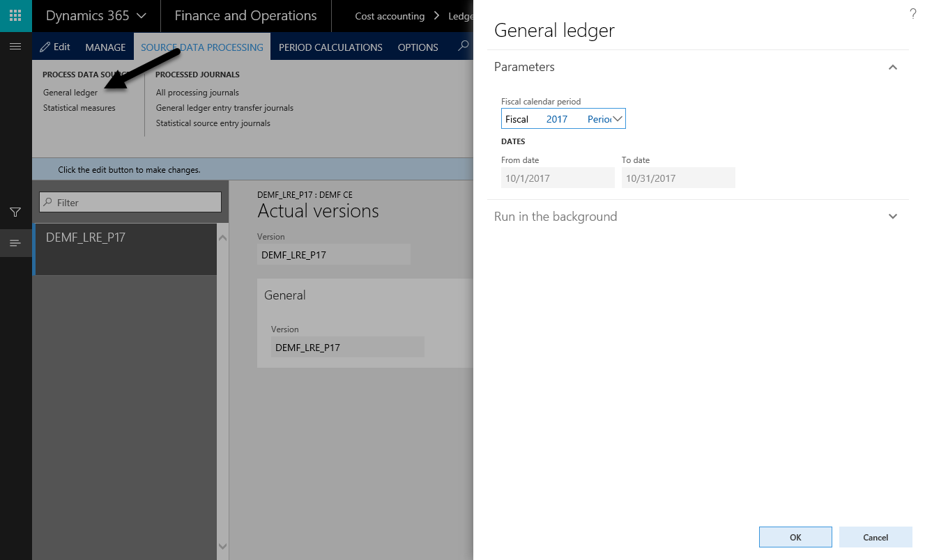
Task: Open the help question mark icon
Action: 912,14
